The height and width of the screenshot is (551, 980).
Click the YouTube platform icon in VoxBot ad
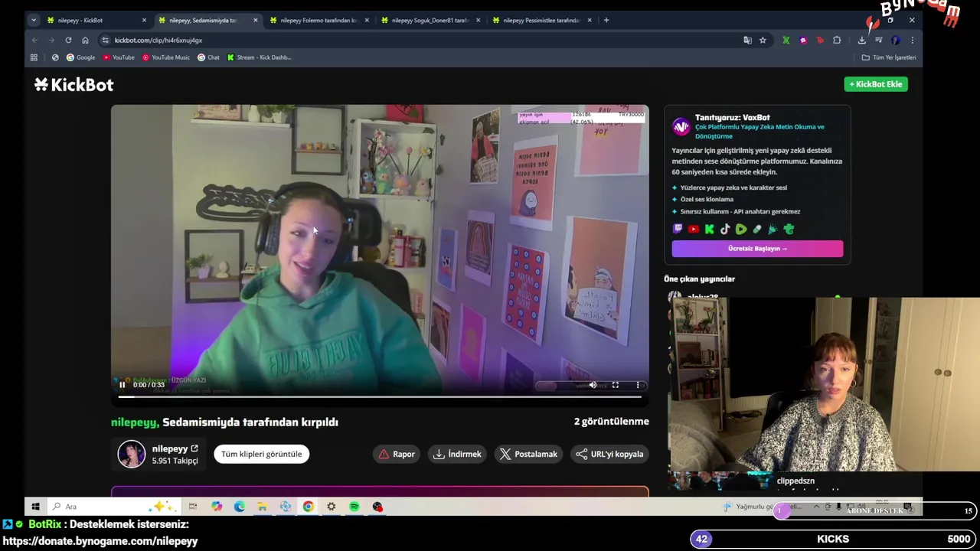[694, 229]
